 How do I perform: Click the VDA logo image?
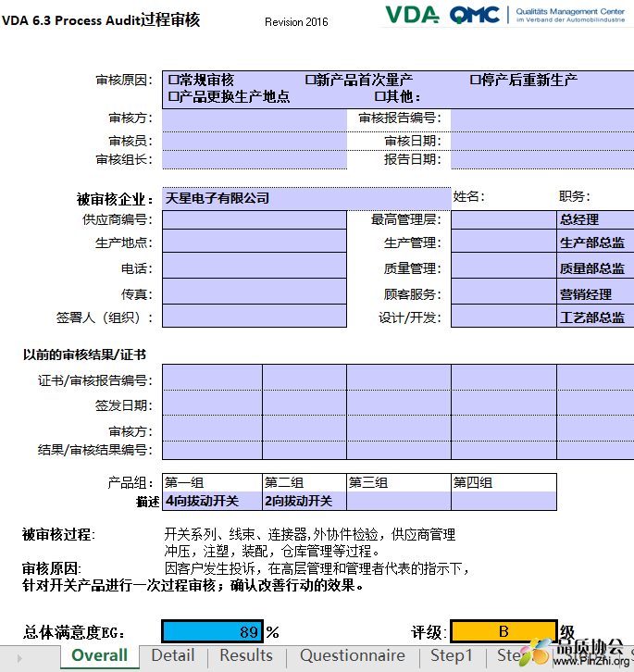[412, 15]
